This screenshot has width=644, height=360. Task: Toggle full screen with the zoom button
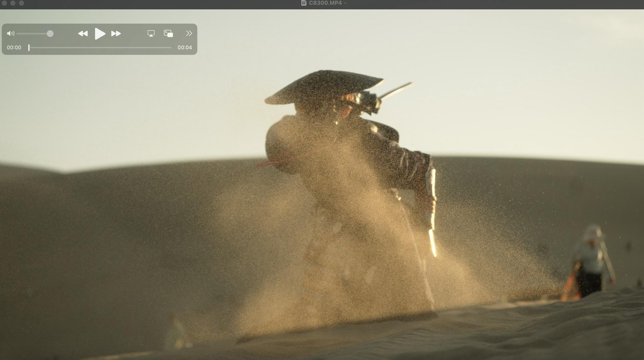click(21, 3)
